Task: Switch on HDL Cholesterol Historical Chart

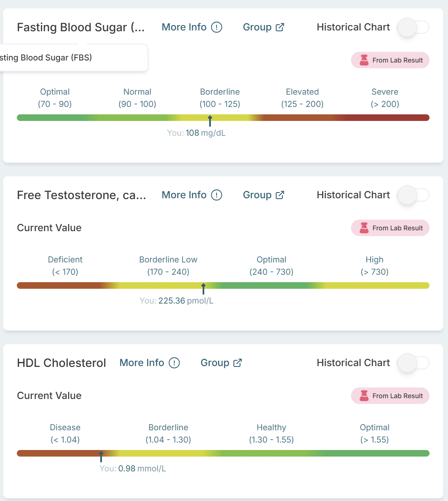Action: click(413, 363)
